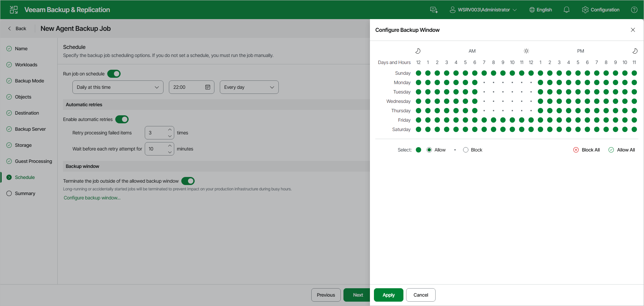The image size is (644, 306).
Task: Click the Destination step checkmark icon
Action: [9, 113]
